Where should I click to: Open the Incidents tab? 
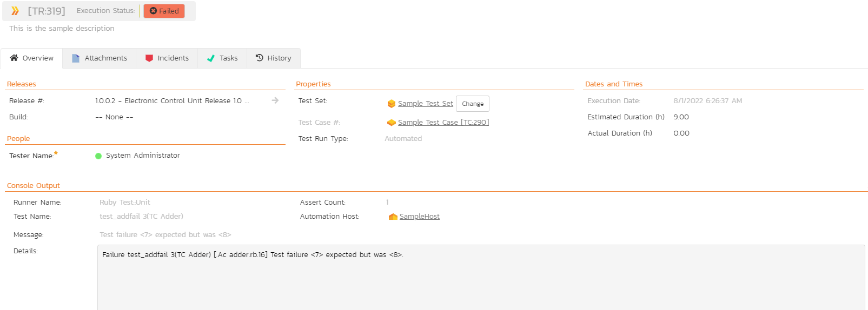167,58
